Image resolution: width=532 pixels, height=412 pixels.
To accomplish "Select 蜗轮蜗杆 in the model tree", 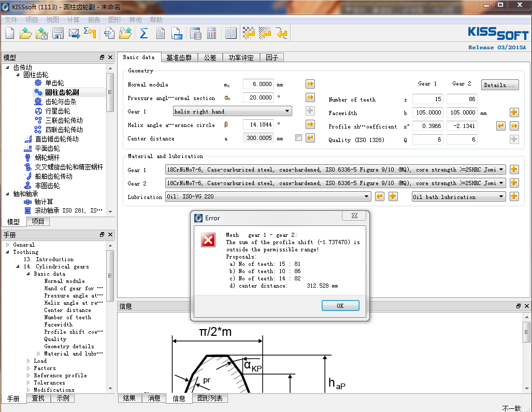I will (x=47, y=158).
